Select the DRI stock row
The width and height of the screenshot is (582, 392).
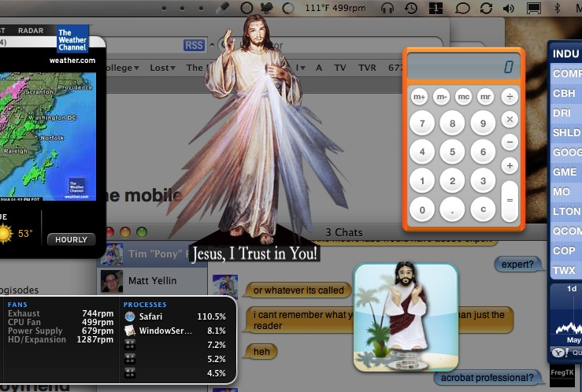[x=565, y=113]
